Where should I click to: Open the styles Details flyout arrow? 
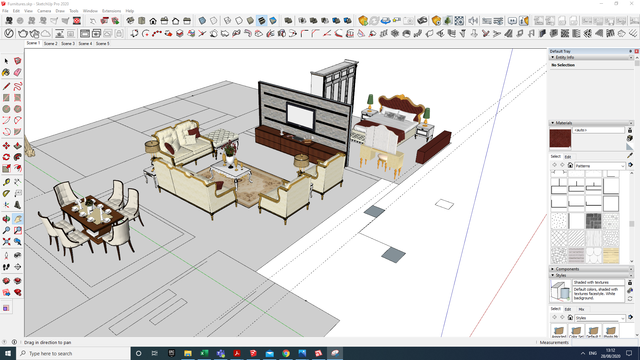tap(631, 317)
